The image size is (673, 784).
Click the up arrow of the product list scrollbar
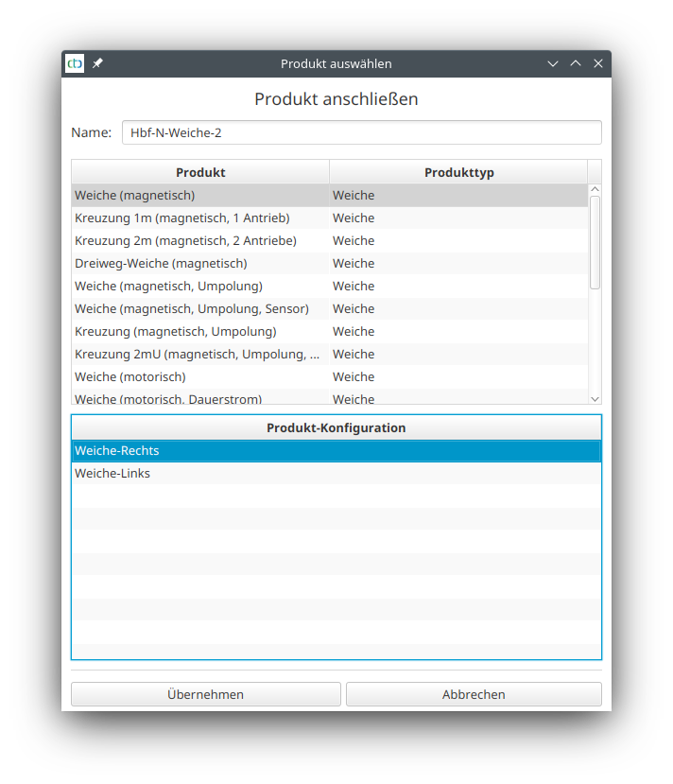pyautogui.click(x=595, y=189)
